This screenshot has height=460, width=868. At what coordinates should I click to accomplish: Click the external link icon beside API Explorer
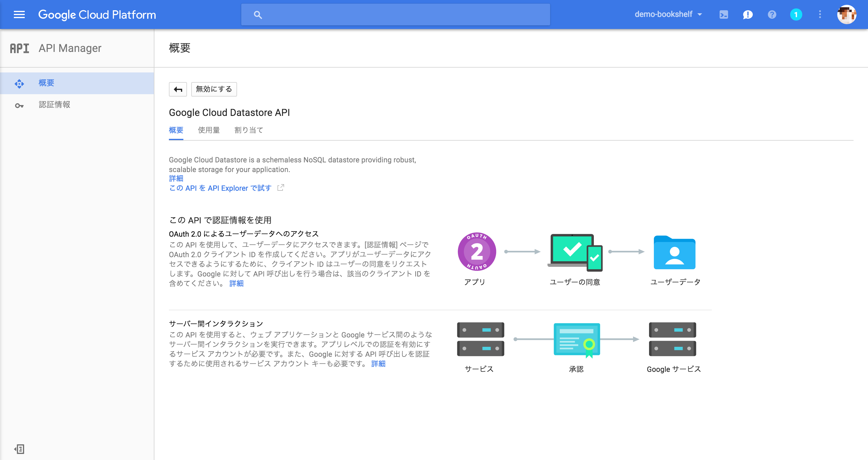(281, 188)
